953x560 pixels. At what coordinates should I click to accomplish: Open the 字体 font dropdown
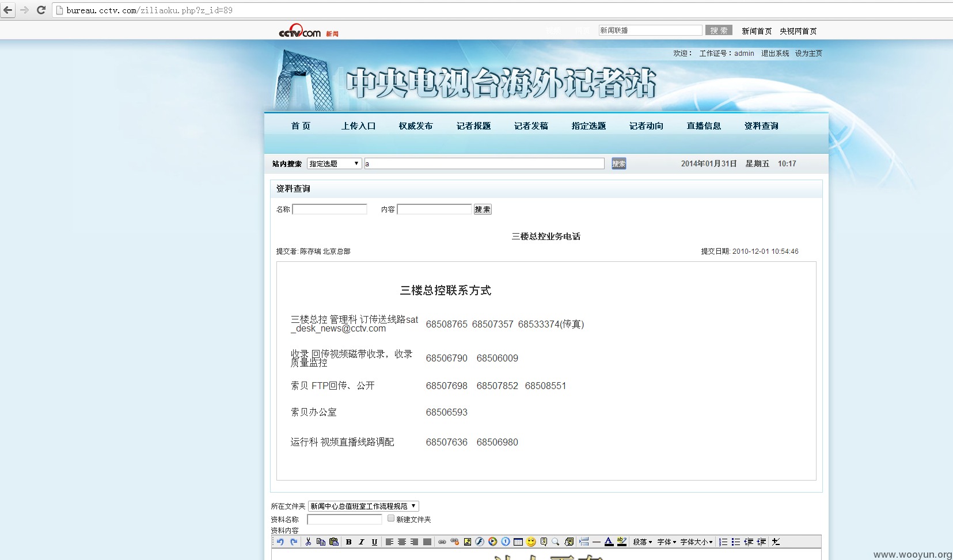tap(667, 542)
